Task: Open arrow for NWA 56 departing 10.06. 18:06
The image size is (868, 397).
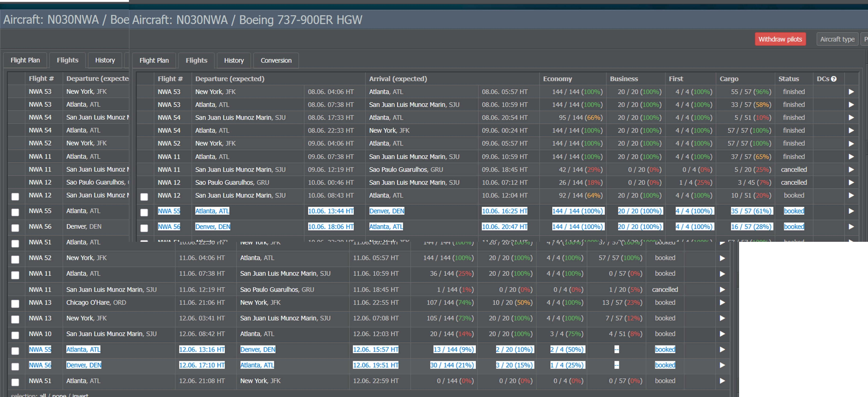Action: pyautogui.click(x=851, y=227)
